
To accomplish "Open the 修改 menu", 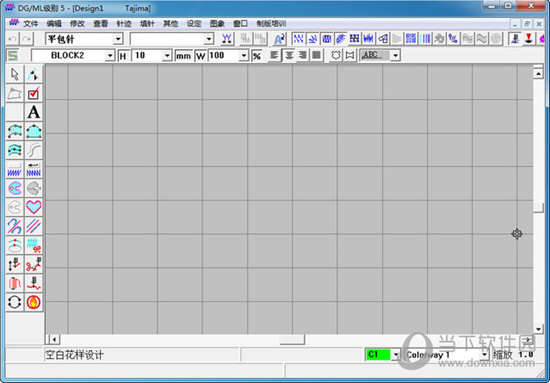I will tap(77, 23).
